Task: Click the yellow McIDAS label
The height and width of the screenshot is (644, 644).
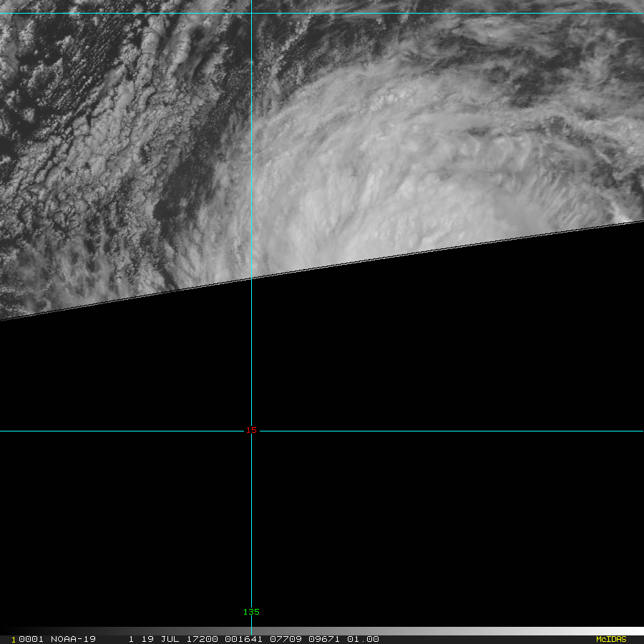Action: coord(610,639)
